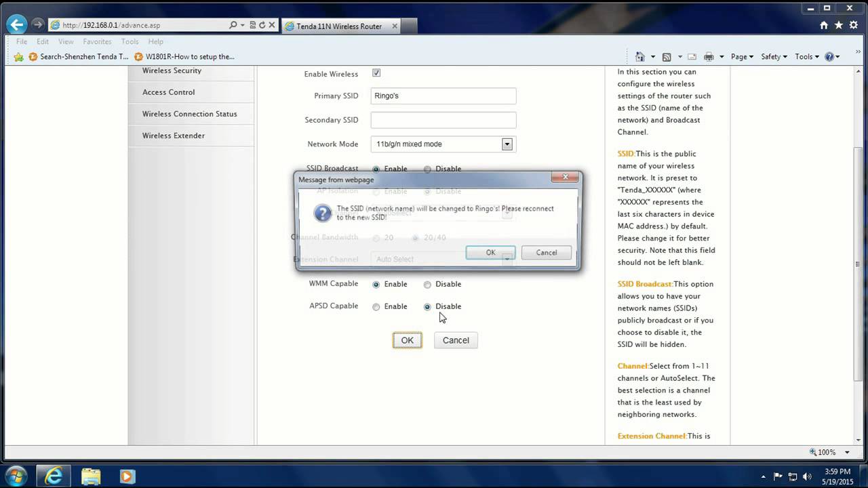
Task: Open the Page command bar menu
Action: click(x=742, y=57)
